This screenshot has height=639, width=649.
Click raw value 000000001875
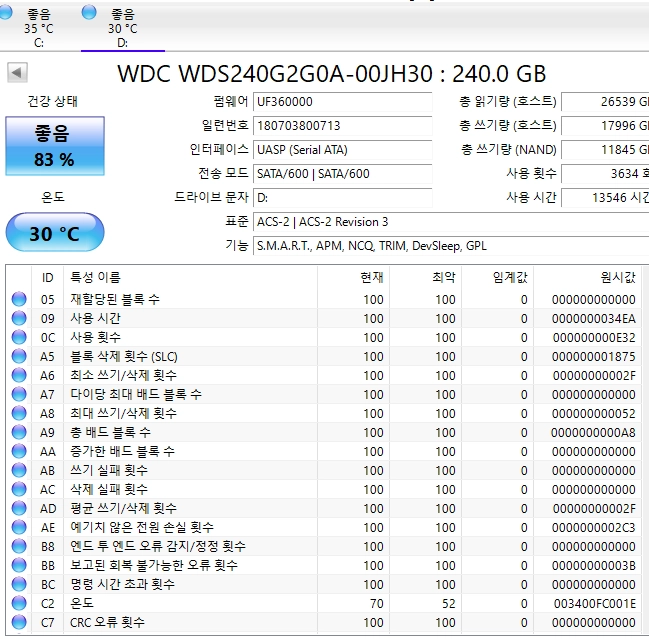pos(594,357)
